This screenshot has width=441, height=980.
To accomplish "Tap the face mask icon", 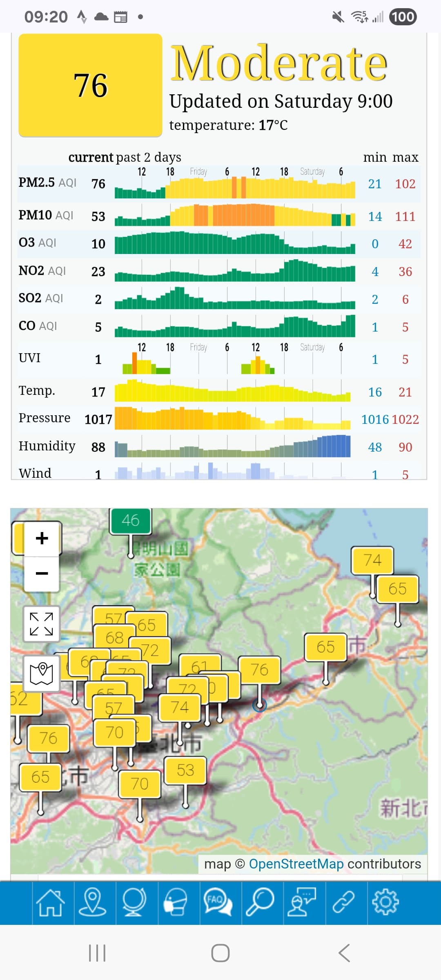I will click(x=176, y=902).
